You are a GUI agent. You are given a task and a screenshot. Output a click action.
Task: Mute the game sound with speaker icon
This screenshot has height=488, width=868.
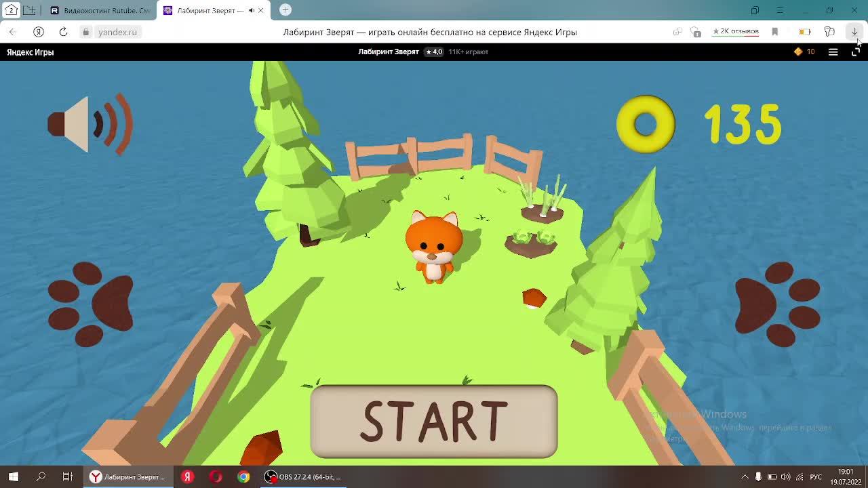pos(90,124)
